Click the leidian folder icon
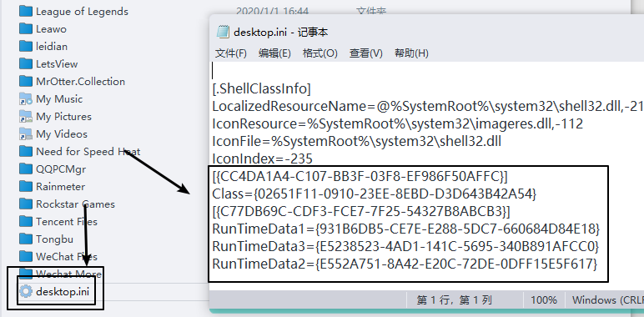The image size is (644, 317). 26,46
